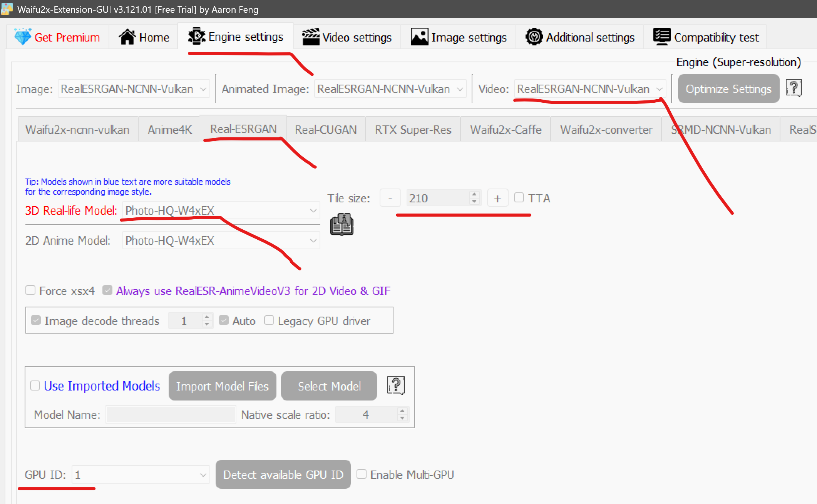Click the Import Model Files button
Screen dimensions: 817x504
click(222, 386)
